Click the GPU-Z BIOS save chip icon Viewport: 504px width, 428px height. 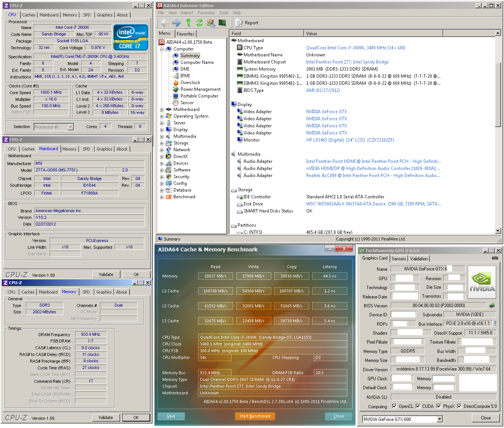click(x=492, y=305)
